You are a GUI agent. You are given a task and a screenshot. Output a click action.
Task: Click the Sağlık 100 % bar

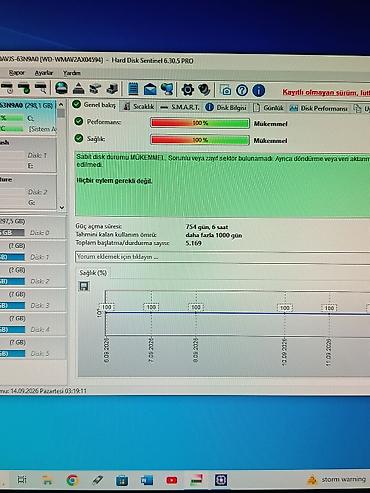(200, 140)
